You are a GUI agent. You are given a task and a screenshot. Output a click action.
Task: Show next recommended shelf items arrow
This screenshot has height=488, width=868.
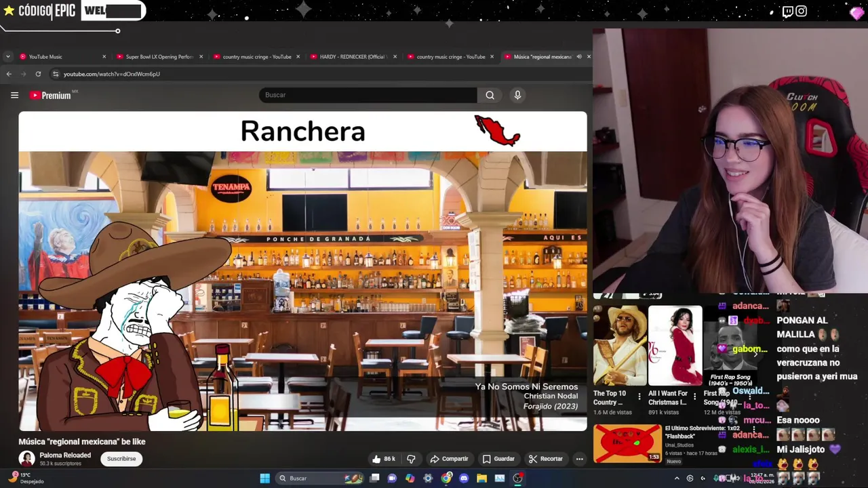click(755, 354)
